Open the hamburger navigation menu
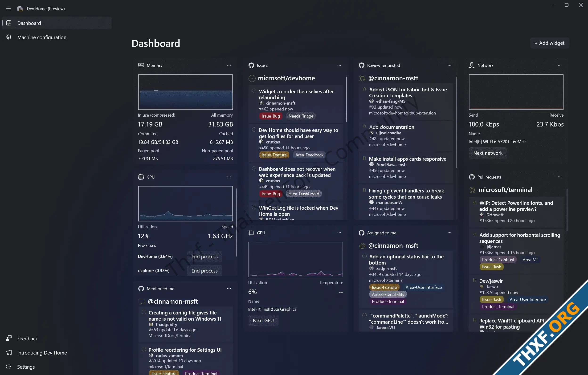The height and width of the screenshot is (375, 588). click(8, 8)
